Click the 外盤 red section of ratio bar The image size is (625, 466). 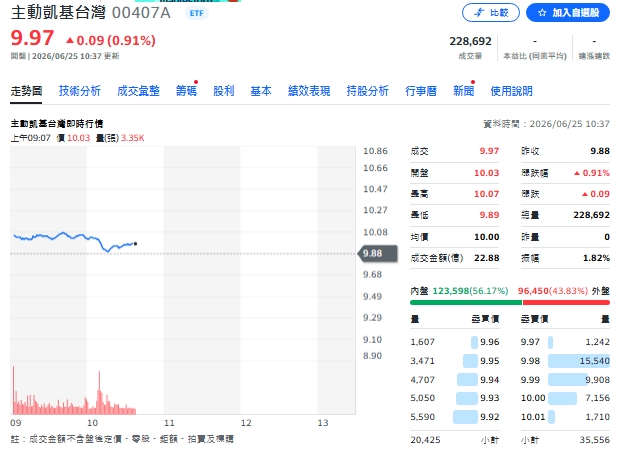tap(566, 303)
